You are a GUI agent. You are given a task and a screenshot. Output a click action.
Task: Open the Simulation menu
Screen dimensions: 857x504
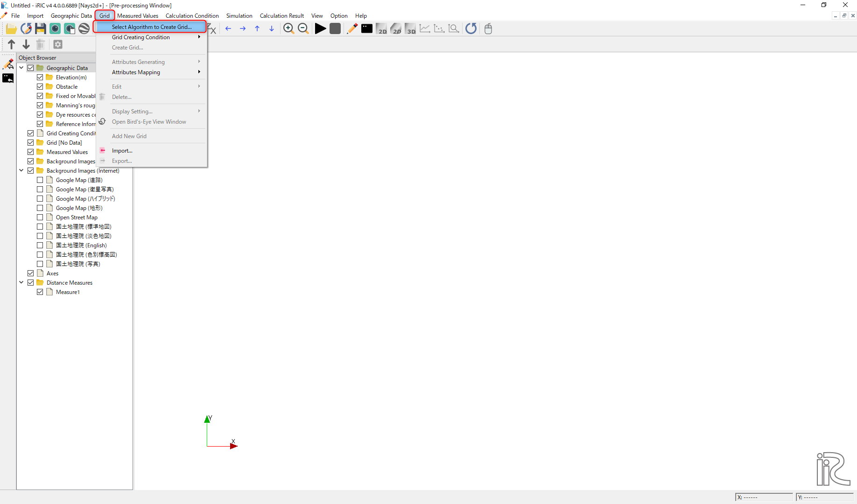[239, 16]
